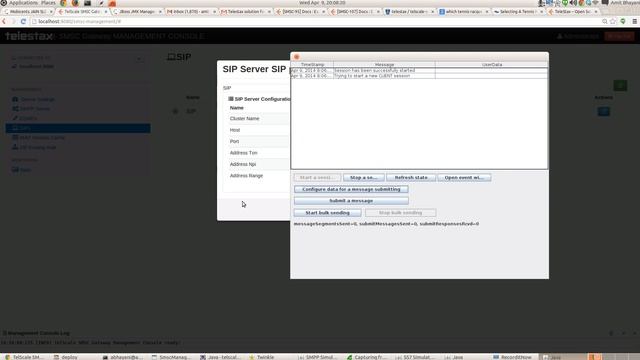Screen dimensions: 640x360
Task: Click the telestax logo
Action: tap(29, 36)
